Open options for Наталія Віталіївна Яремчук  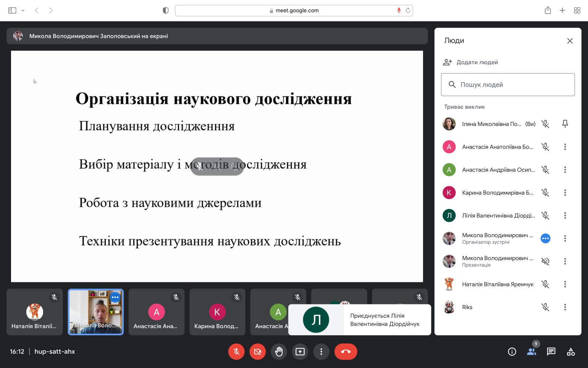[x=565, y=284]
